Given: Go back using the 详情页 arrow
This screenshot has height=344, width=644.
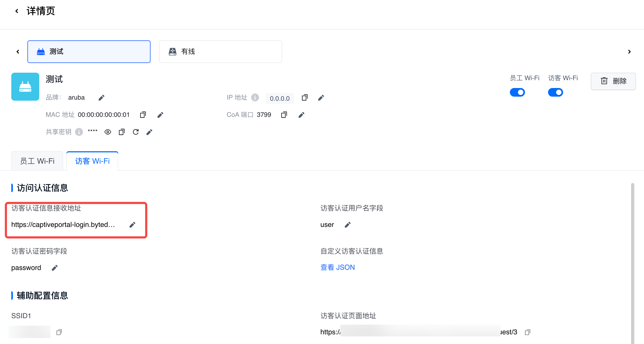Looking at the screenshot, I should (x=17, y=11).
